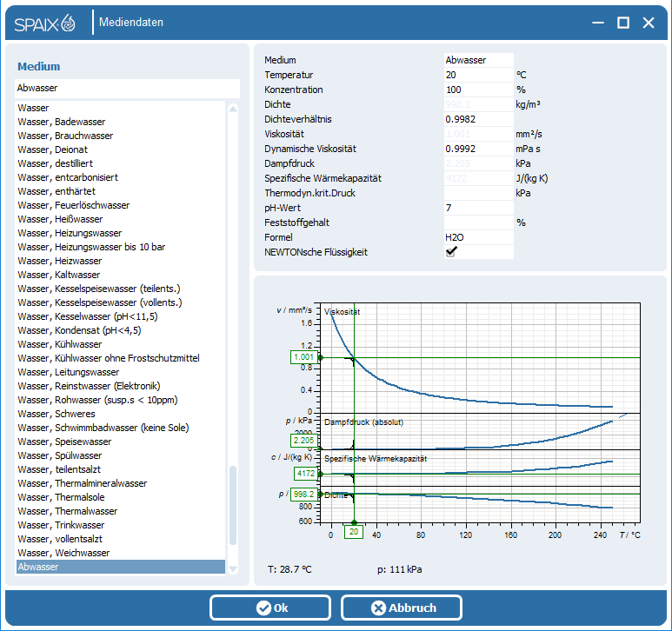672x631 pixels.
Task: Click the Konzentration value field
Action: 479,90
